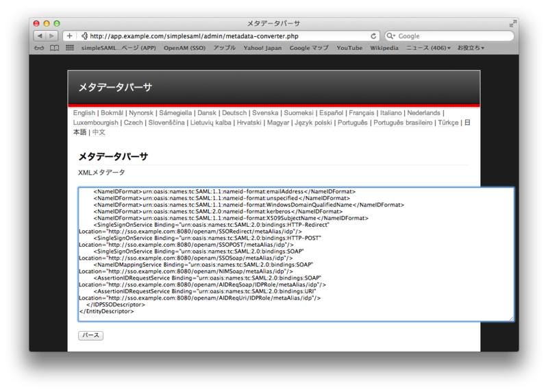Click the XMLメタデータ label

point(101,173)
